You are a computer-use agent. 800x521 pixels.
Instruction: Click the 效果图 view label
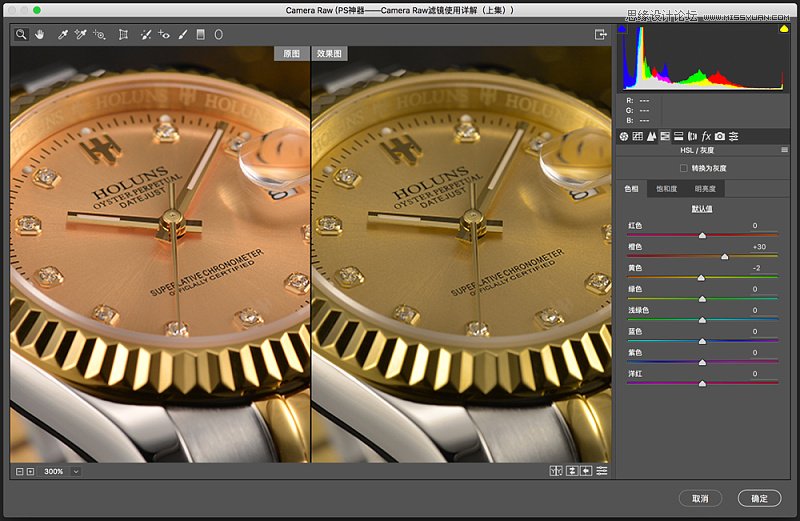pyautogui.click(x=329, y=54)
